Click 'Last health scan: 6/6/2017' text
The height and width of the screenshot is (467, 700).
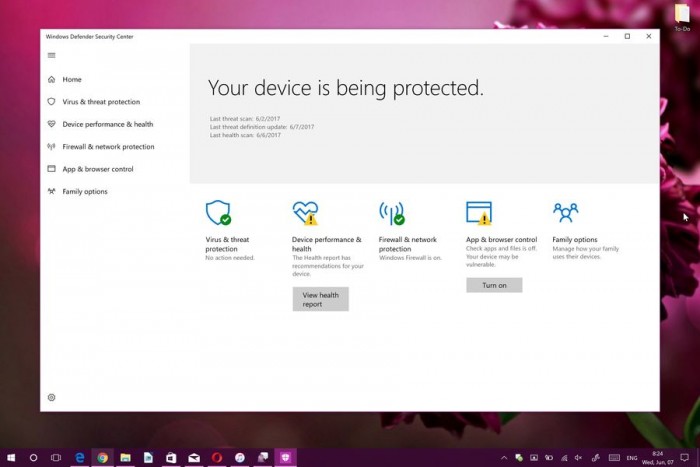coord(245,135)
